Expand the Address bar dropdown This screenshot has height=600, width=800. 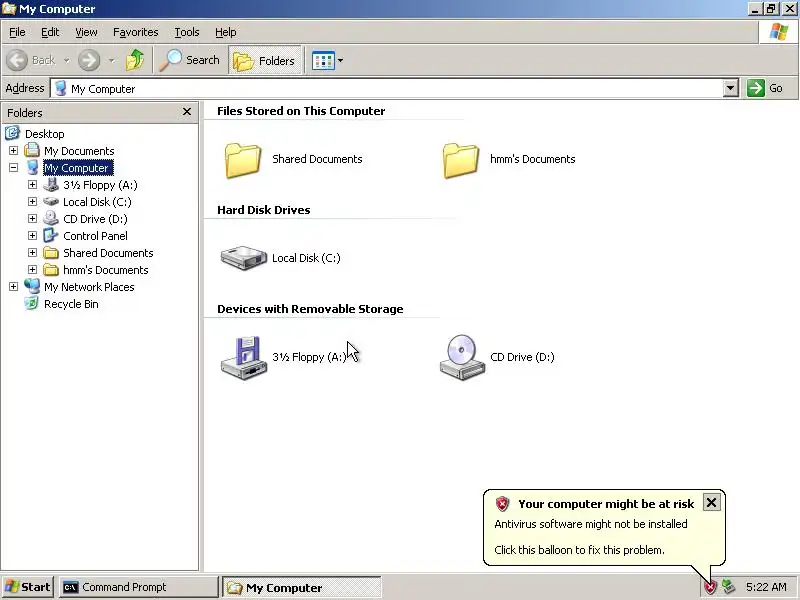tap(731, 88)
